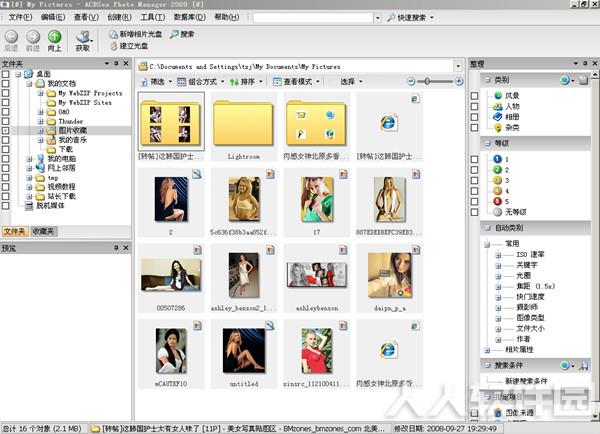The image size is (600, 434).
Task: Click the 相册 category album icon
Action: pos(498,117)
